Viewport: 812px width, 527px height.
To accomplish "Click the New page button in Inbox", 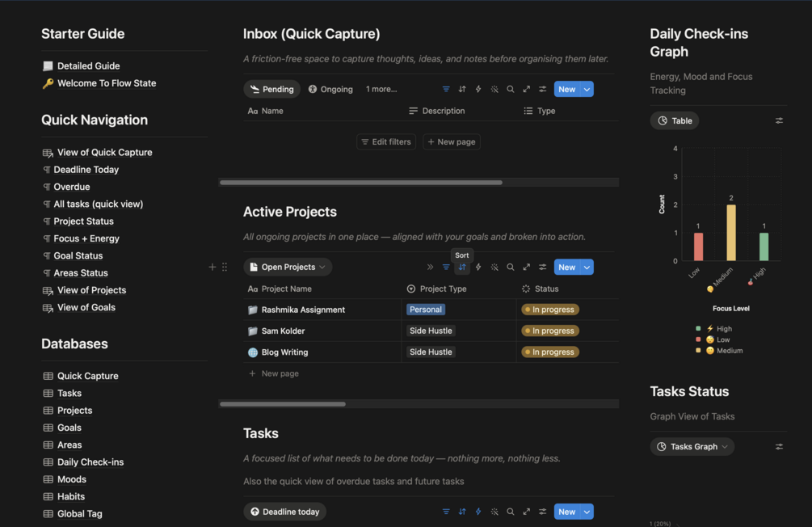I will (x=452, y=141).
